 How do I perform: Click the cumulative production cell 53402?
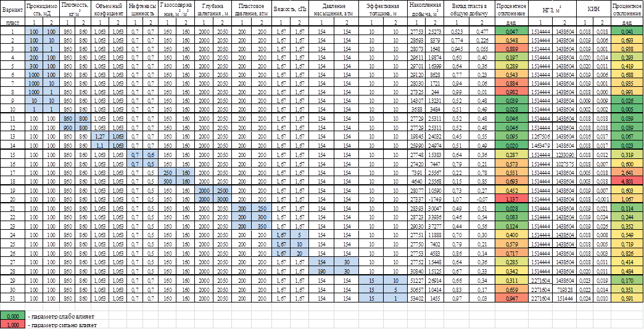pyautogui.click(x=417, y=298)
